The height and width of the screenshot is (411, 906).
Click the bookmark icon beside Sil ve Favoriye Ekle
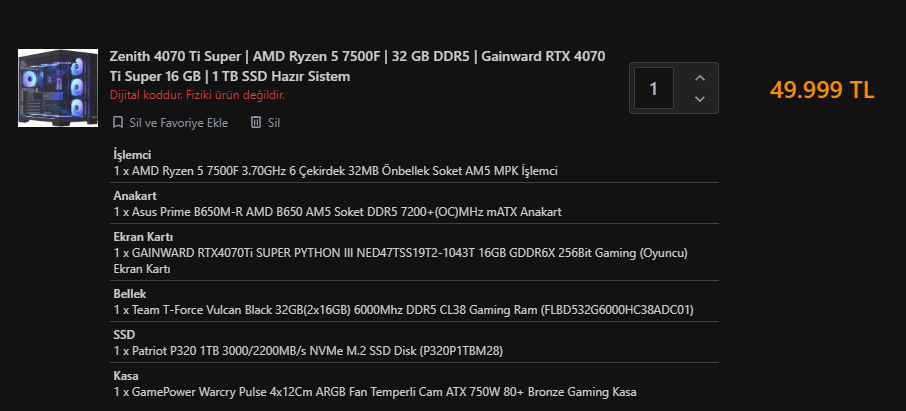coord(118,122)
